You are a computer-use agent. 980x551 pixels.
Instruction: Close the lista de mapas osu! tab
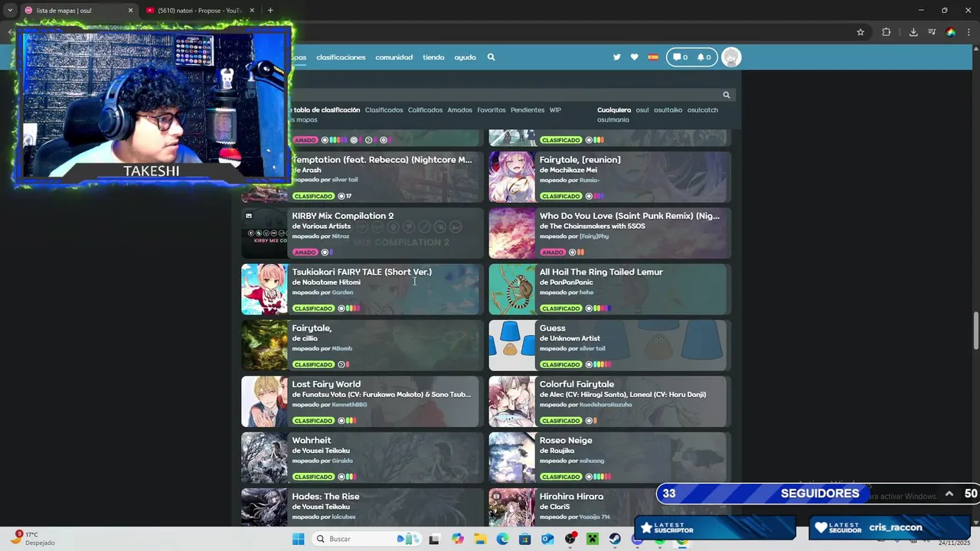tap(130, 11)
